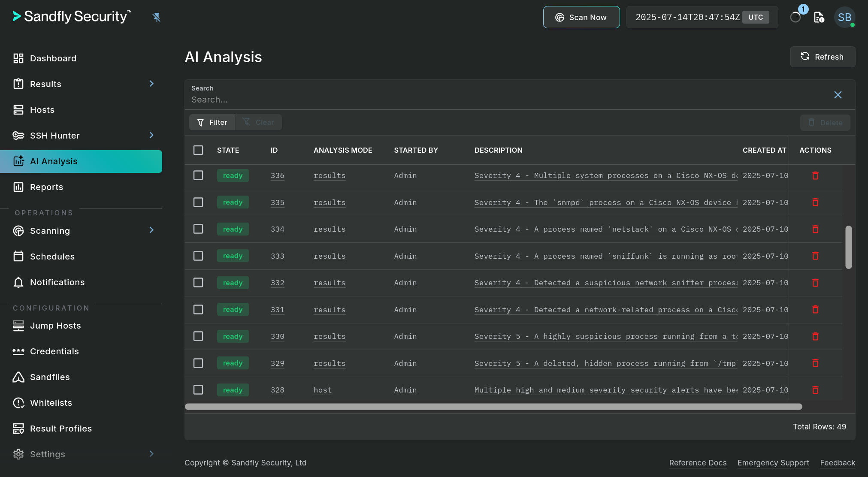Delete analysis 329 with the trash icon
The image size is (868, 477).
tap(815, 363)
